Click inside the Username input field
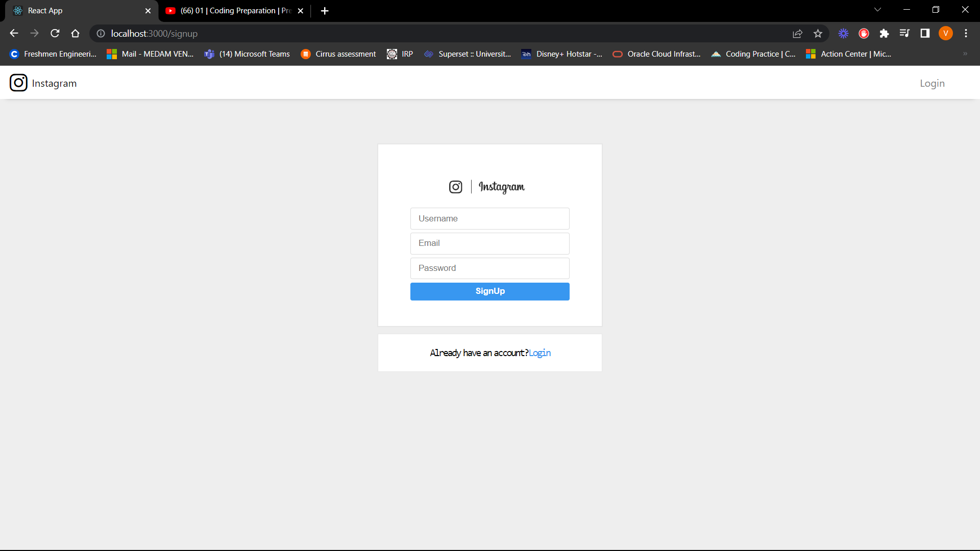 pyautogui.click(x=489, y=218)
